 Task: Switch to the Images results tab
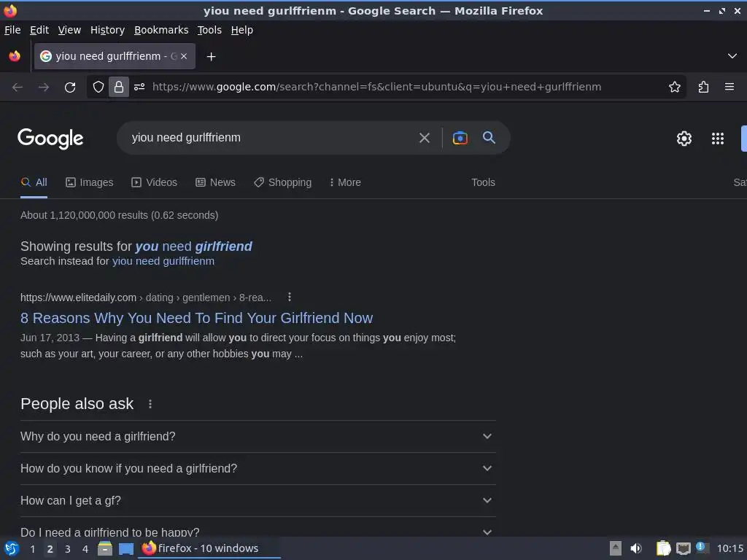pos(90,182)
